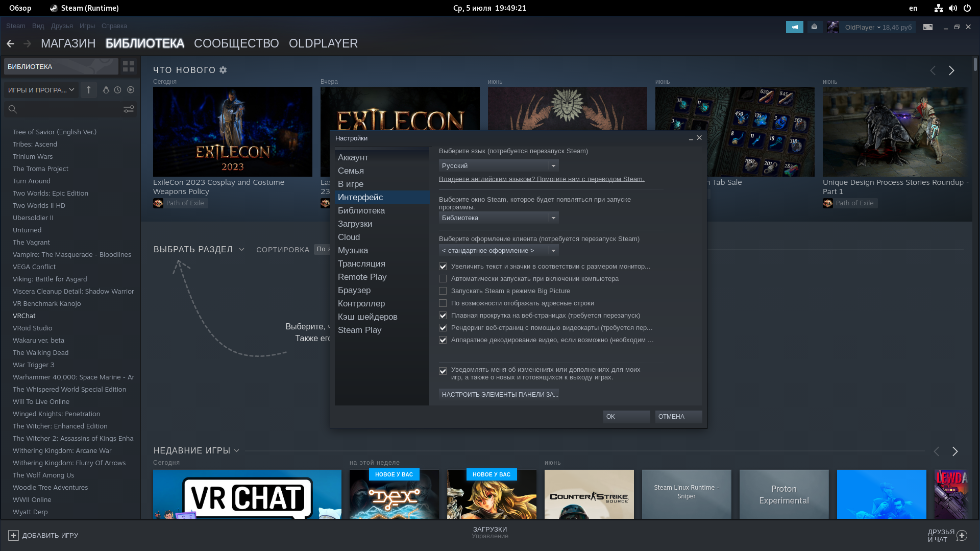Open the notifications envelope icon

click(x=815, y=27)
